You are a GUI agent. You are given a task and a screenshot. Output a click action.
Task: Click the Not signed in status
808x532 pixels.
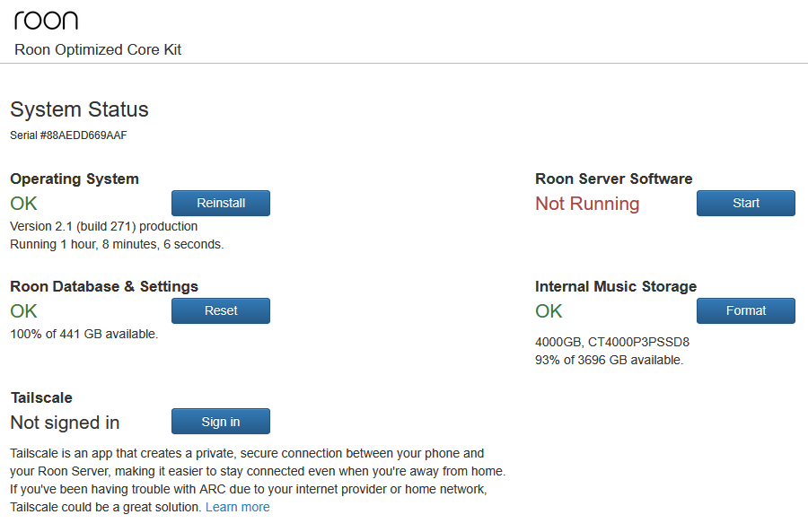tap(65, 423)
